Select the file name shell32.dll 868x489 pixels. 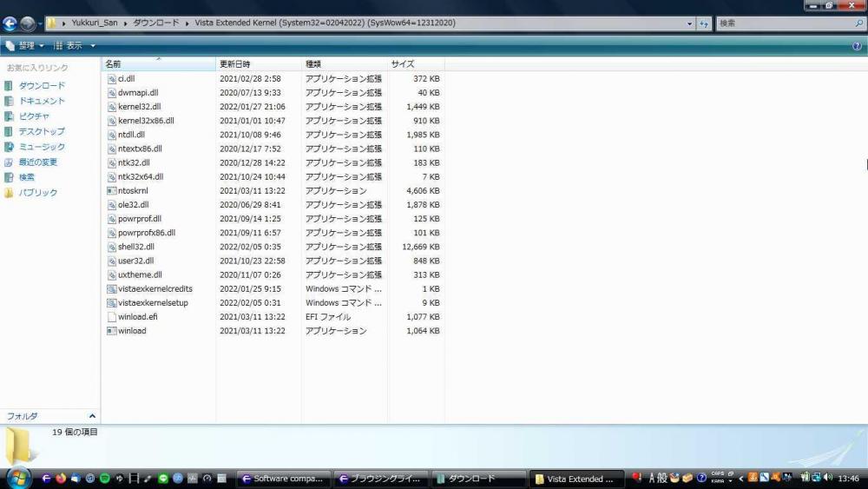click(x=135, y=247)
